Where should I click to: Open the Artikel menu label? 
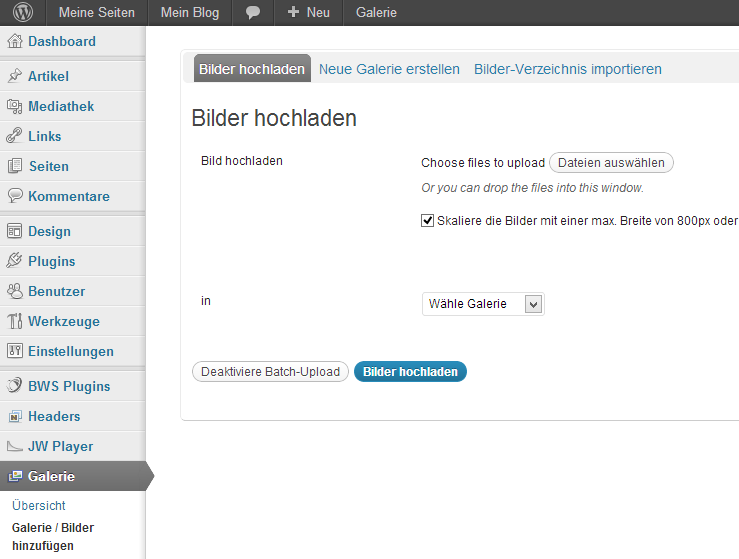point(48,76)
